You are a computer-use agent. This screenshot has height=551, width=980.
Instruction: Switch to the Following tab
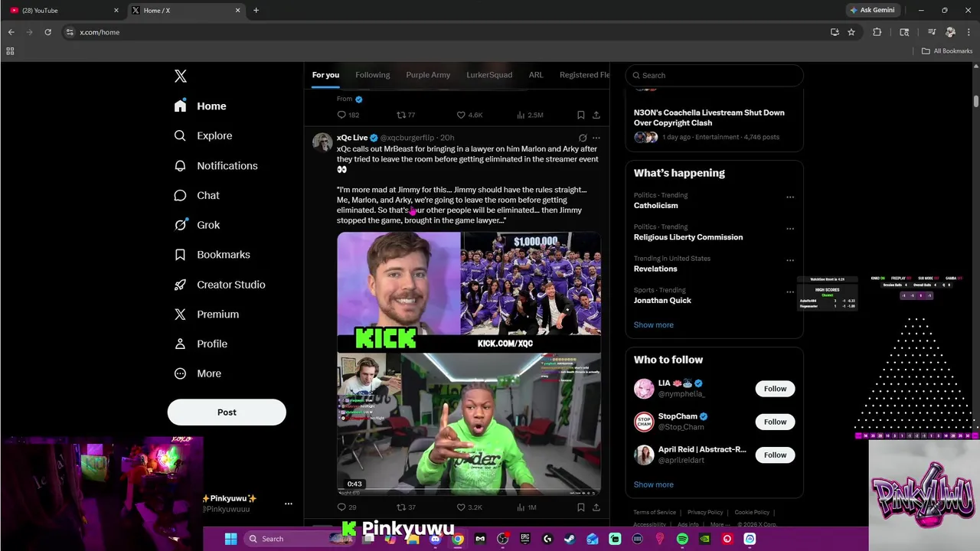(x=373, y=75)
